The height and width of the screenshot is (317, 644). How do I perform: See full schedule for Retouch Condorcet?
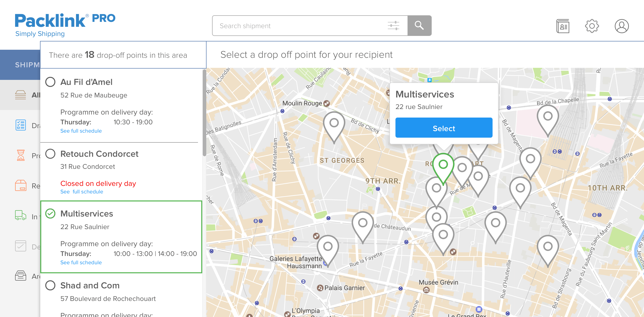[82, 192]
